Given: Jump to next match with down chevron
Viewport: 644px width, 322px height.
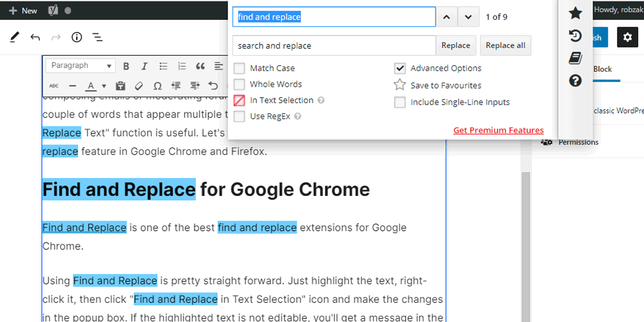Looking at the screenshot, I should pyautogui.click(x=468, y=16).
